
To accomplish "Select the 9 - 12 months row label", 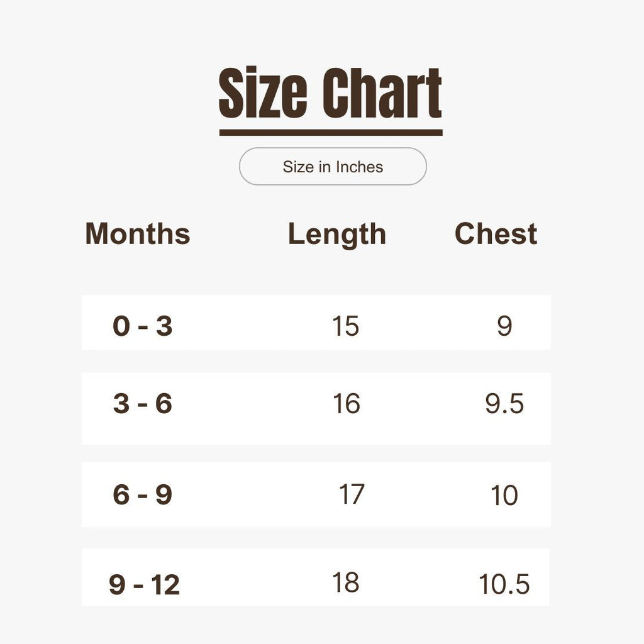I will point(144,584).
